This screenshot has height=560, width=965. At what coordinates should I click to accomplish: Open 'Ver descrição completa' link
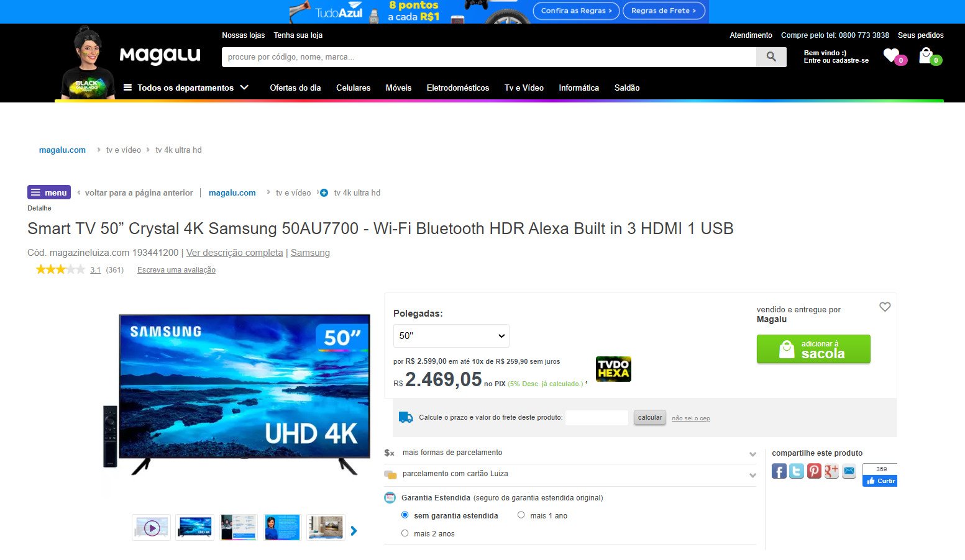pos(234,253)
